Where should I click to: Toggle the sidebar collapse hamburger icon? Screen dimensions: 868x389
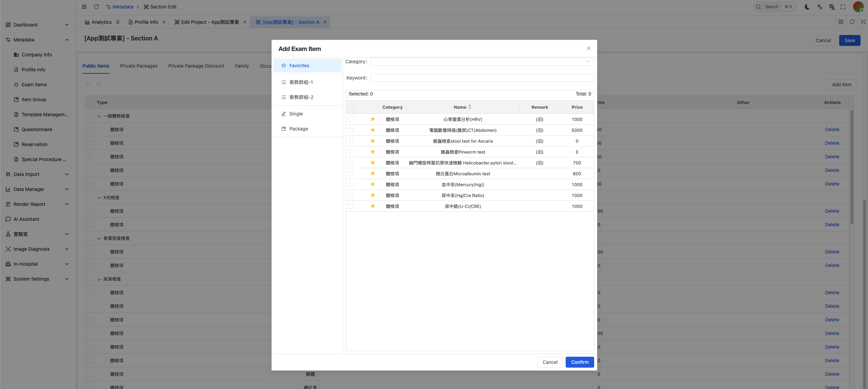(x=84, y=7)
